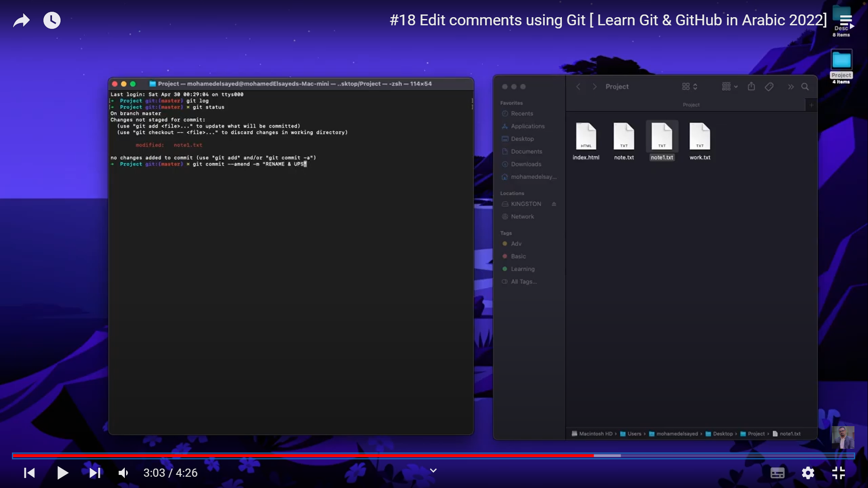Click the Watch Later clock icon
The width and height of the screenshot is (868, 488).
coord(52,20)
